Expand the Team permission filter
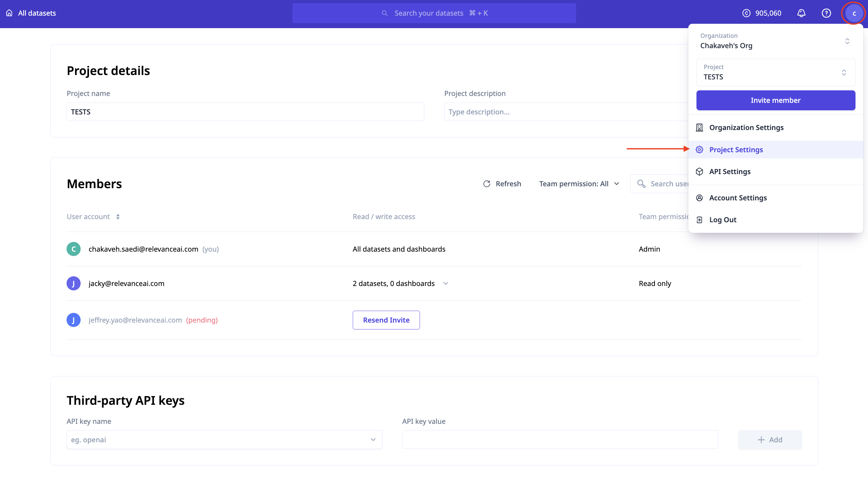868x502 pixels. tap(579, 184)
